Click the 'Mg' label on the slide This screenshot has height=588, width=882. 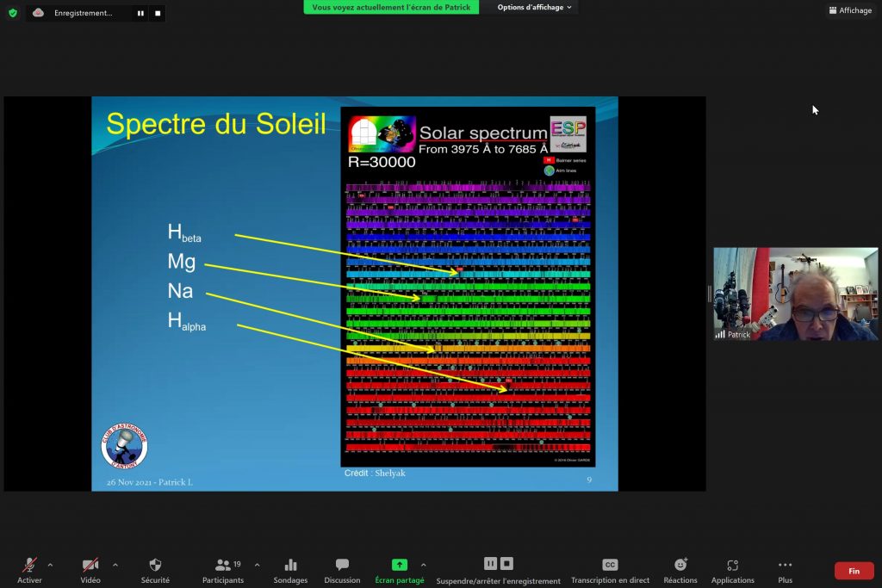pos(182,262)
